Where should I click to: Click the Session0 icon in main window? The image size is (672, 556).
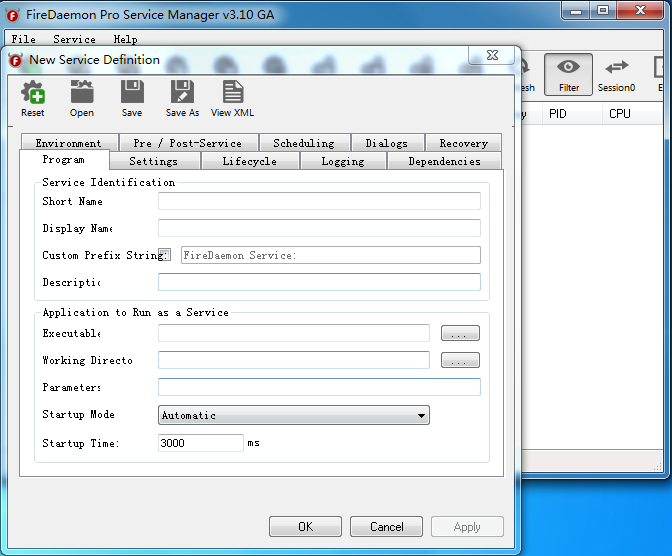pos(616,74)
